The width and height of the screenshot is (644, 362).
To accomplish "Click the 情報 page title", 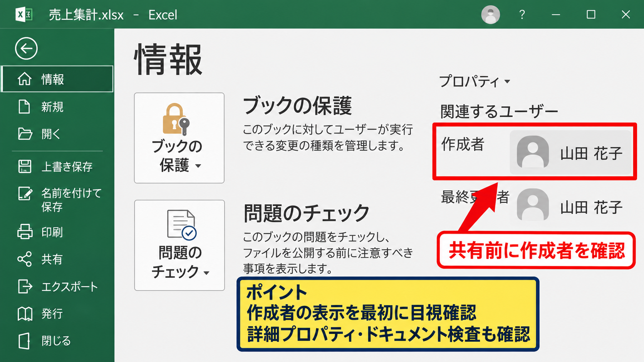I will 168,60.
